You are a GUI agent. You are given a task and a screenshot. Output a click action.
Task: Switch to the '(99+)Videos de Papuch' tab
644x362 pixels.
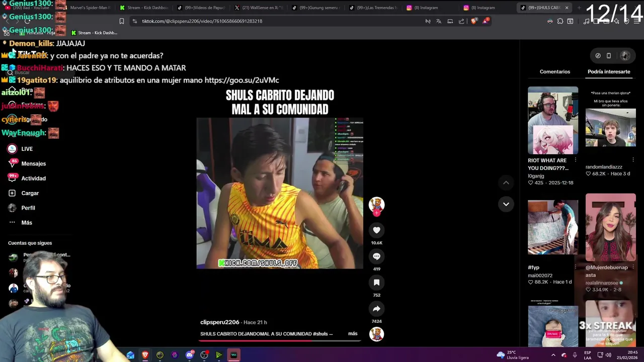(x=201, y=8)
